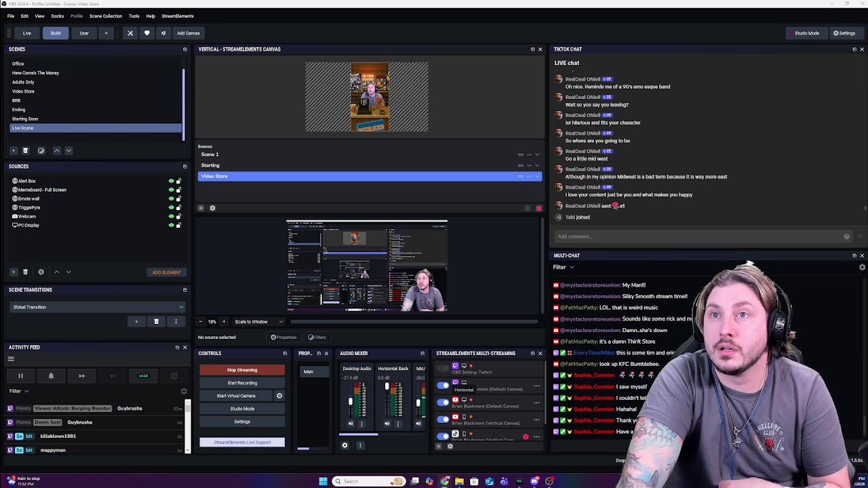868x488 pixels.
Task: Click the orange ADD ELEMENT button
Action: click(x=166, y=272)
